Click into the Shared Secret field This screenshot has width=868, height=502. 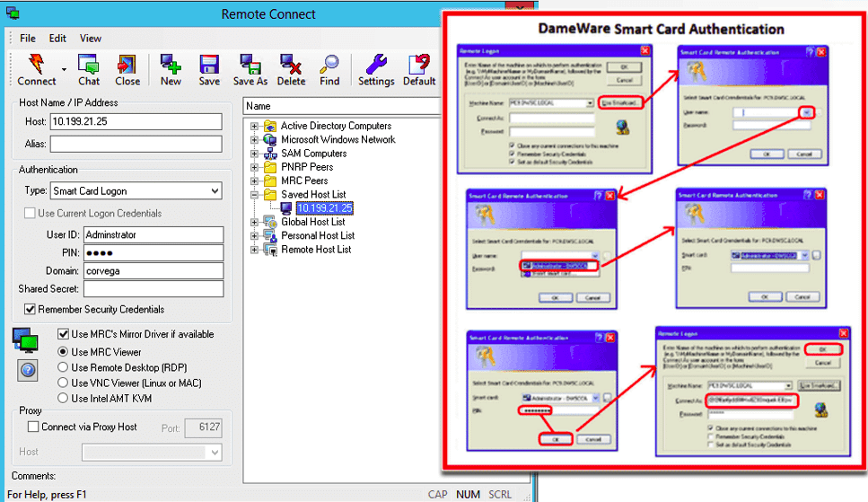click(153, 288)
